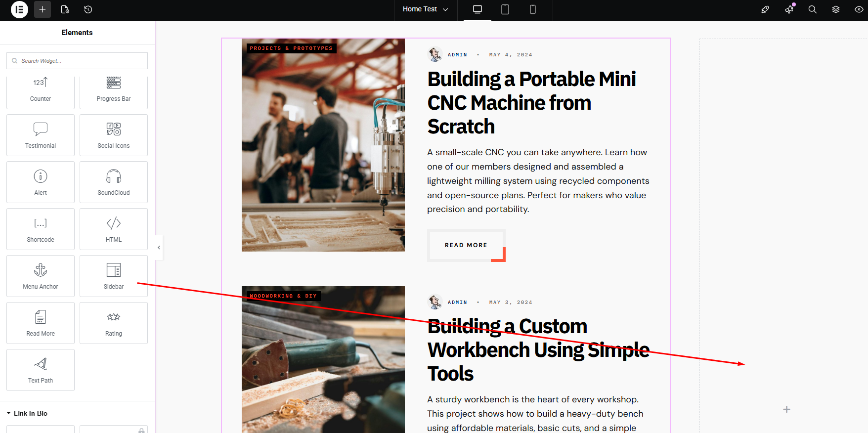Open the Structure layers icon
868x433 pixels.
836,9
